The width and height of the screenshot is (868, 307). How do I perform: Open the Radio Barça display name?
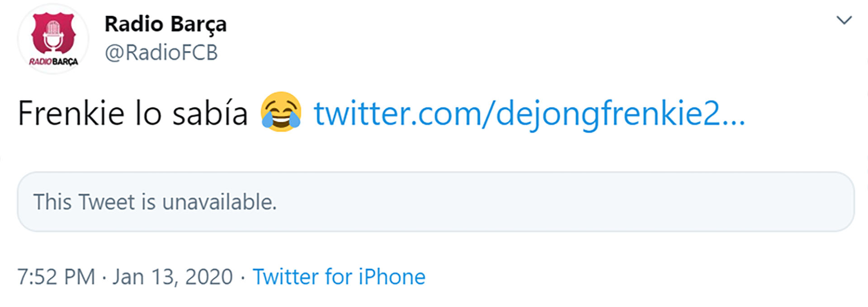[165, 24]
